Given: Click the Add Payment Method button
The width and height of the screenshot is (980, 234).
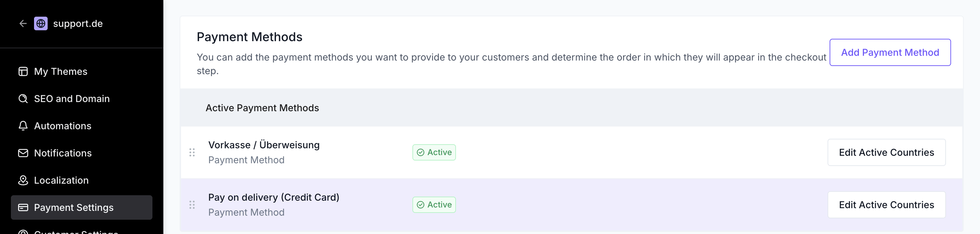Looking at the screenshot, I should [x=890, y=52].
